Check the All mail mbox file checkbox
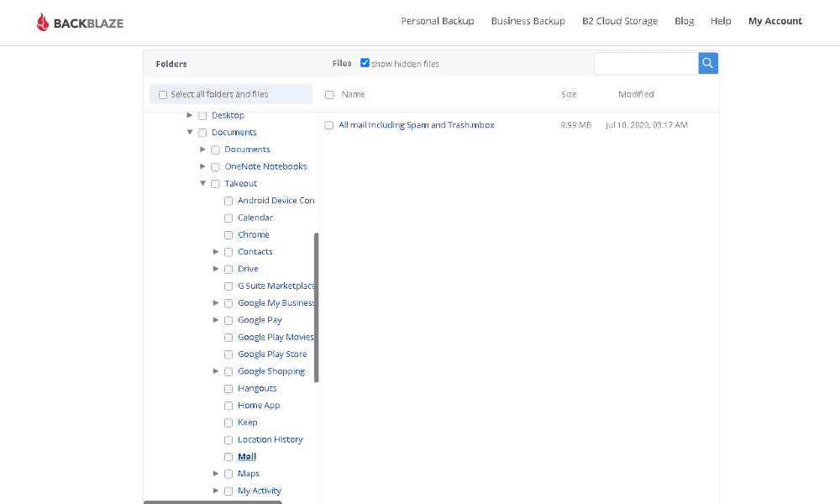The width and height of the screenshot is (840, 504). pyautogui.click(x=329, y=125)
